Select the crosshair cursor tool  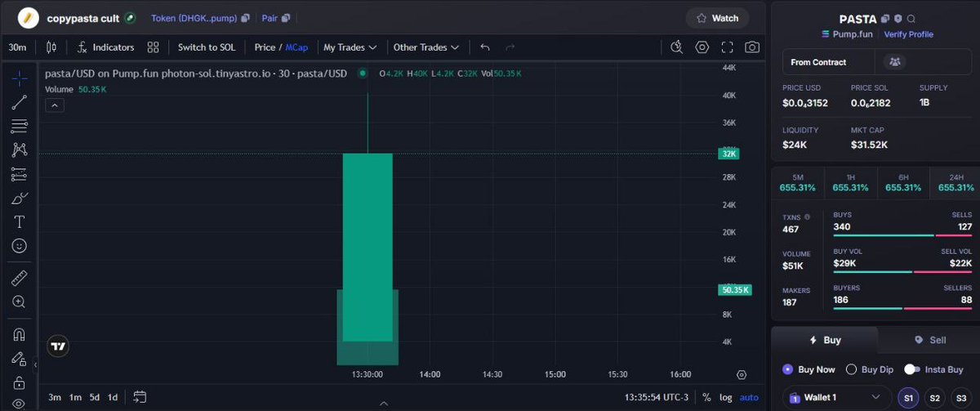click(20, 78)
